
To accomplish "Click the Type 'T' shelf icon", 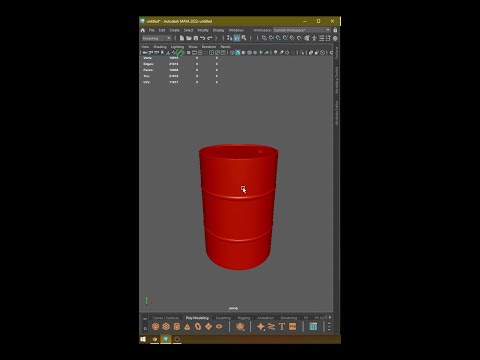I will pos(282,327).
